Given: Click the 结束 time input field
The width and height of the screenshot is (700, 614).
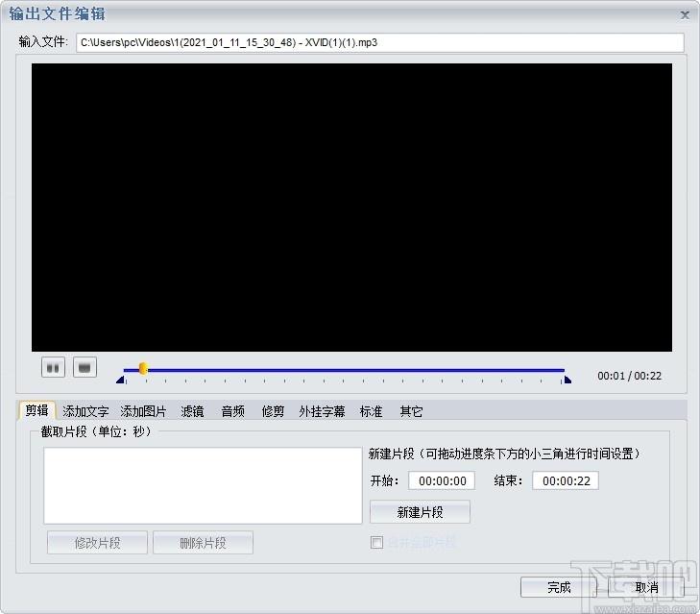Looking at the screenshot, I should pyautogui.click(x=566, y=481).
